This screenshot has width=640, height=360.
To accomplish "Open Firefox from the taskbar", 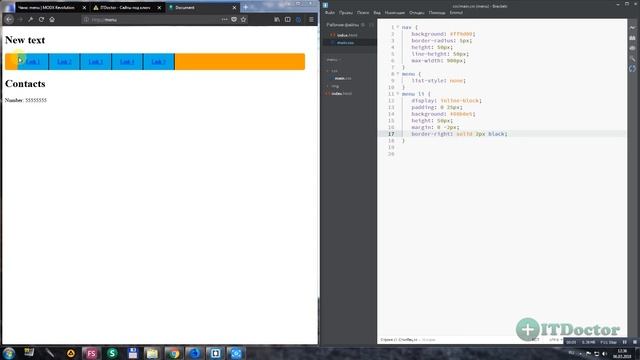I will point(195,353).
